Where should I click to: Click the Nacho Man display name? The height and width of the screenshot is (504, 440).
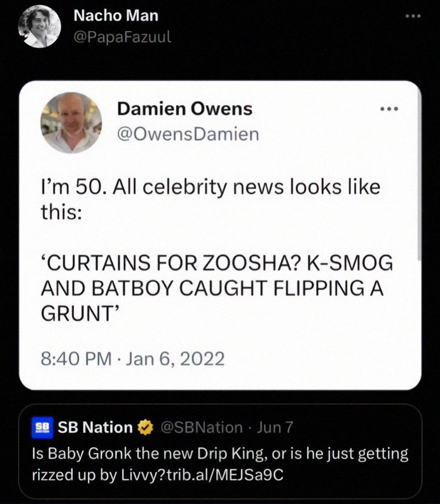pos(115,16)
